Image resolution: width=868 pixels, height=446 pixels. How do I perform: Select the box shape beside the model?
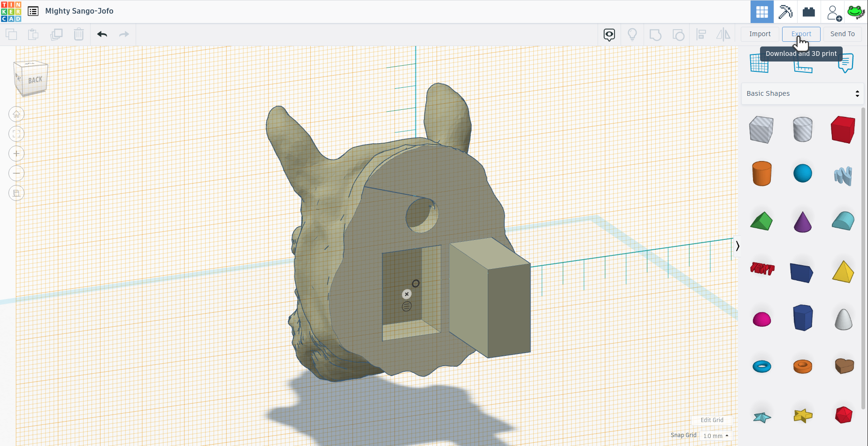(x=490, y=297)
